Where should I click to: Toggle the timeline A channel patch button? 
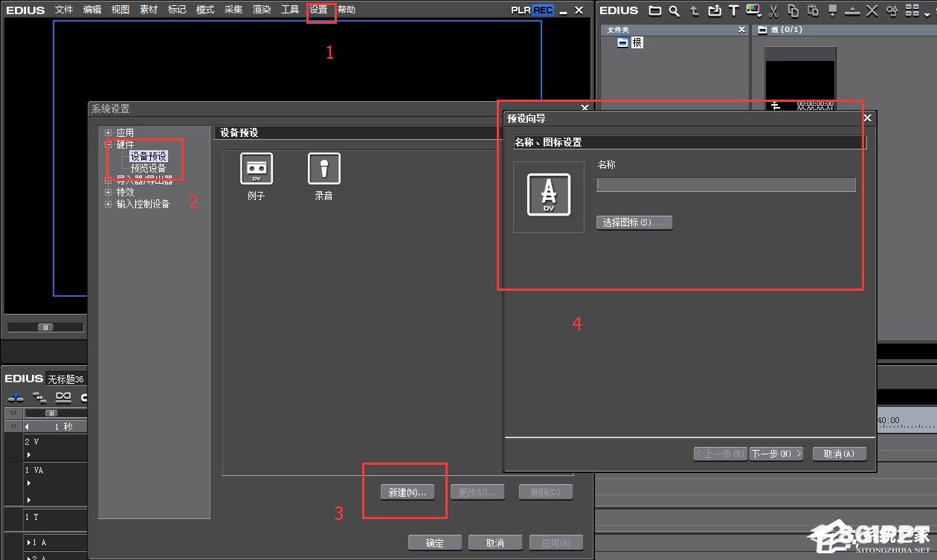pyautogui.click(x=13, y=426)
